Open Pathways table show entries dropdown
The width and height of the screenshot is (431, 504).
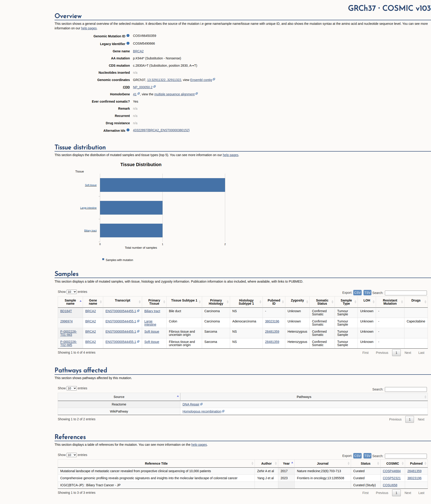[x=72, y=388]
